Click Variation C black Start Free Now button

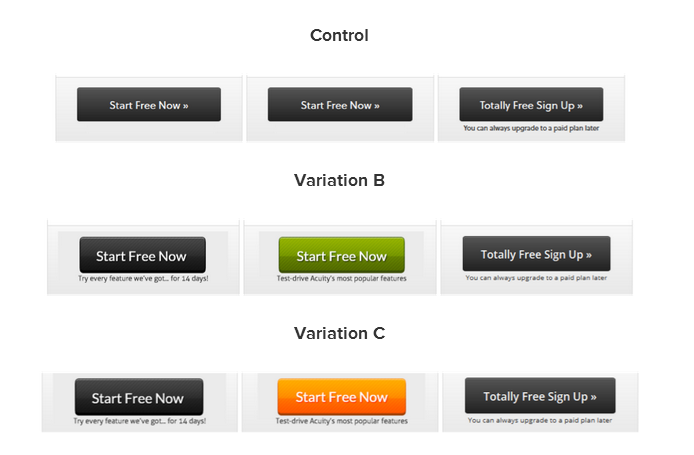click(x=139, y=397)
